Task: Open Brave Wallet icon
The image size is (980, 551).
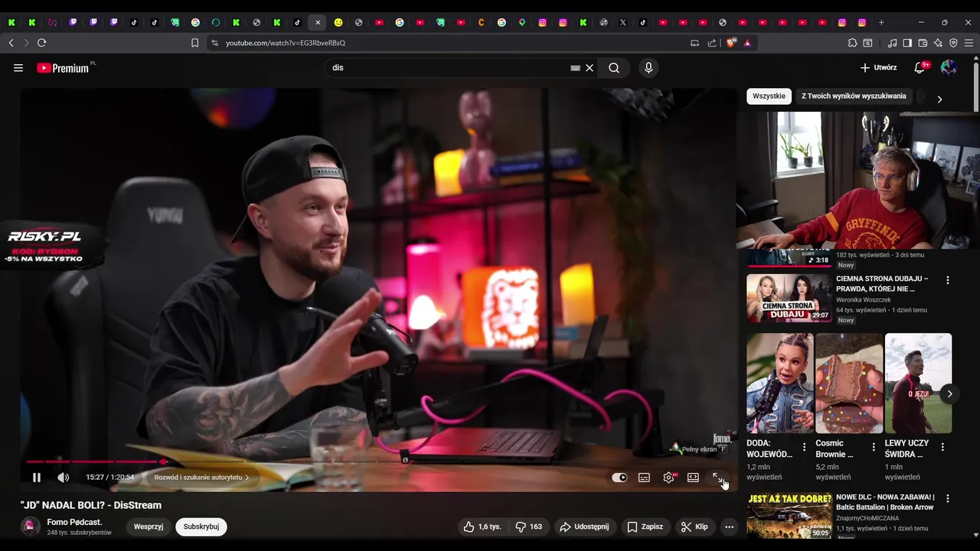Action: 923,43
